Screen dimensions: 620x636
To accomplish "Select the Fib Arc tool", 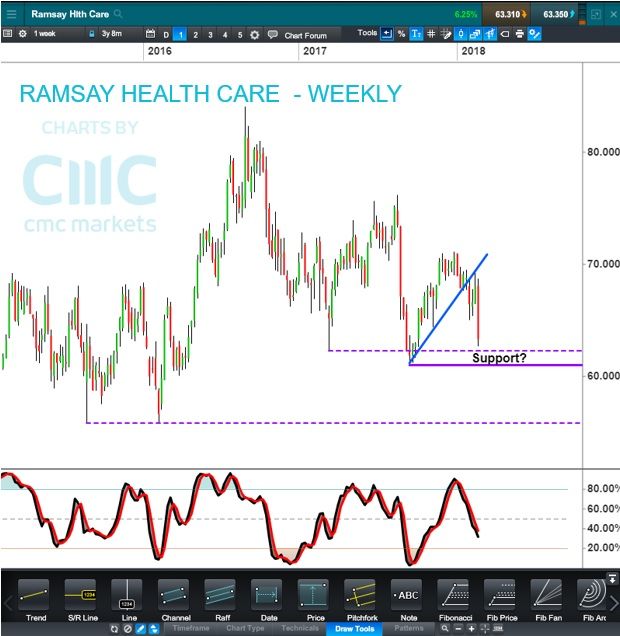I will (x=593, y=596).
